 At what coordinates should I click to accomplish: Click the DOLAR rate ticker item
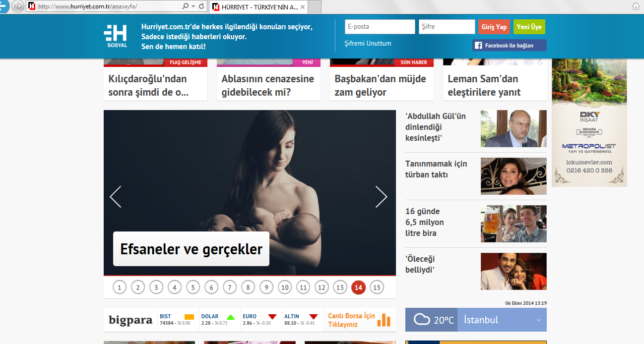pyautogui.click(x=219, y=320)
